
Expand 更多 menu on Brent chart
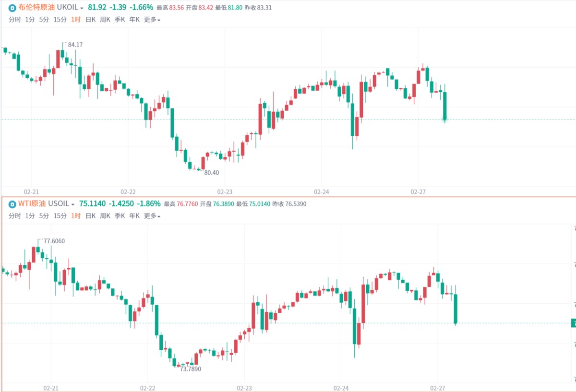coord(152,20)
